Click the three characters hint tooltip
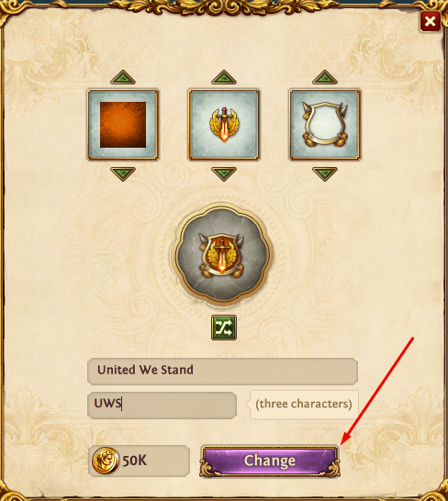 (x=304, y=405)
